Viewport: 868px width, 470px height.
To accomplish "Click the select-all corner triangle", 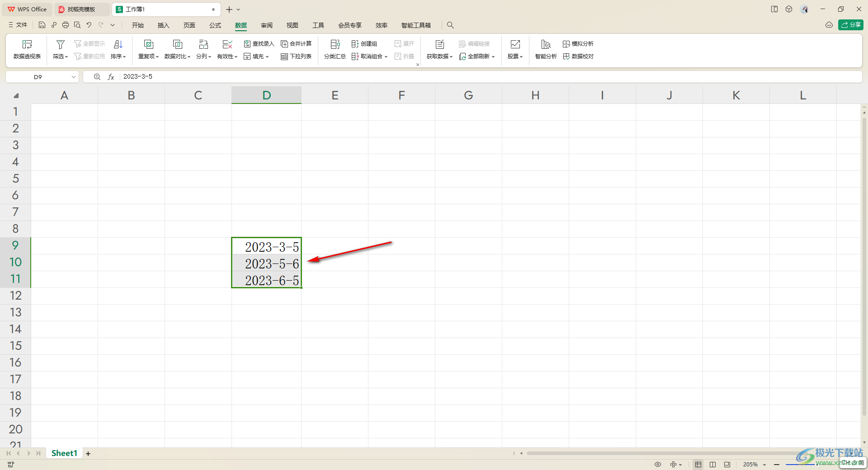I will point(16,96).
